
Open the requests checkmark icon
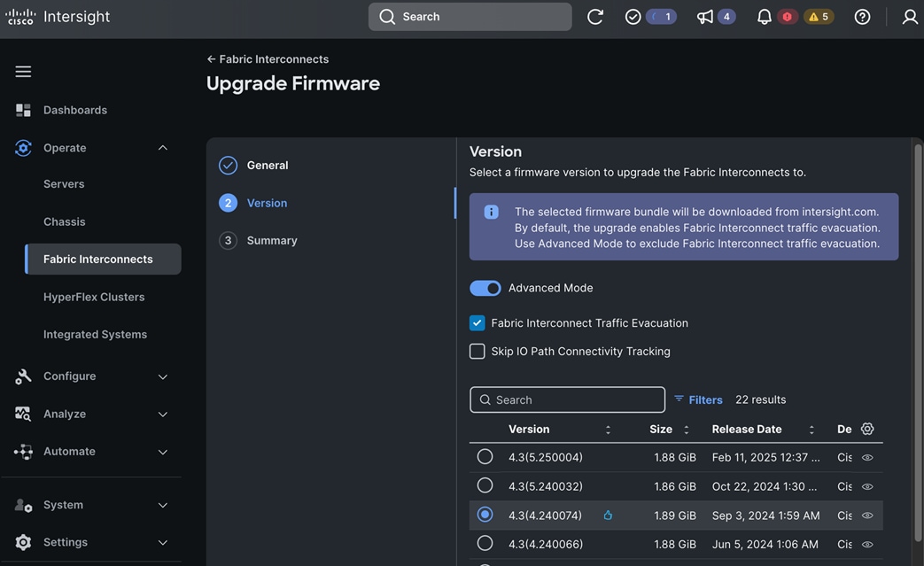633,17
